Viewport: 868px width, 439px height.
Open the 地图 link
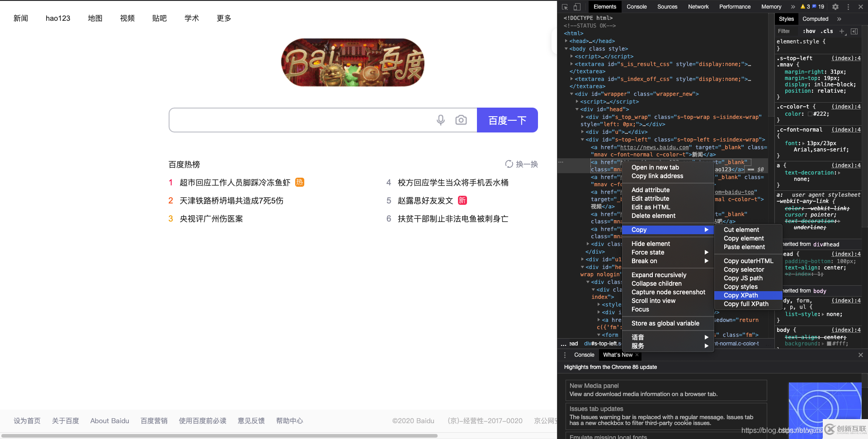(95, 18)
